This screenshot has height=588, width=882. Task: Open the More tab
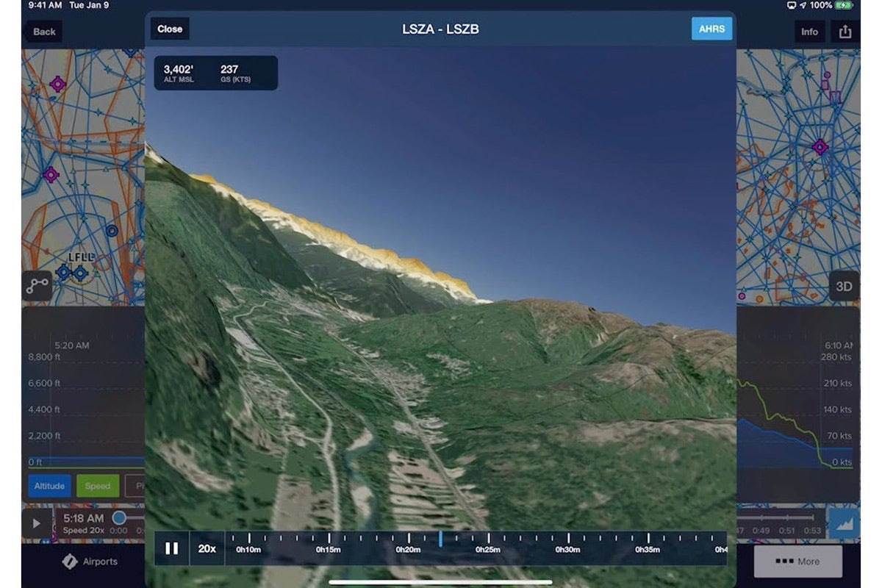[798, 562]
